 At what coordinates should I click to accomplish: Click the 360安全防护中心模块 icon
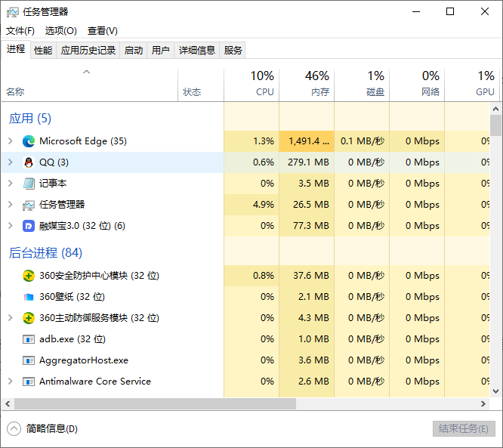coord(29,276)
